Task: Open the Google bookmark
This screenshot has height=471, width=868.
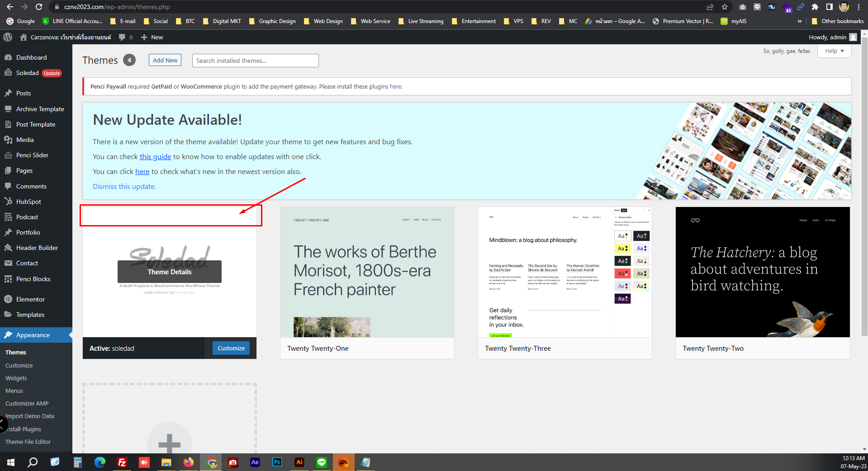Action: [x=21, y=21]
